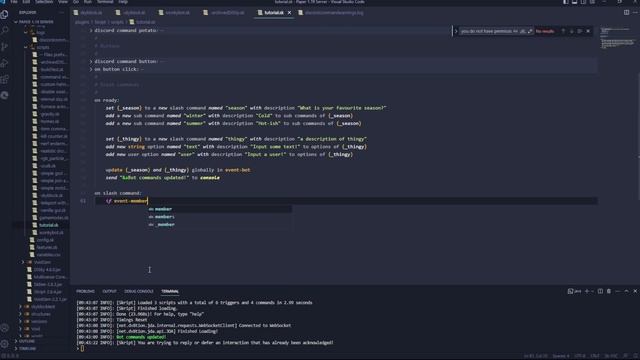Toggle regular expression in find box
The image size is (640, 360).
[530, 31]
